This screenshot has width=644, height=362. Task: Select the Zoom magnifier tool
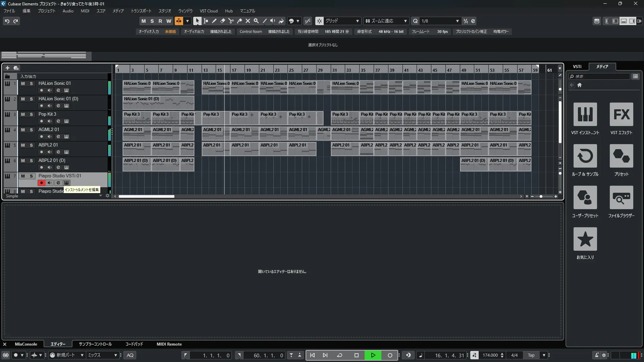(x=256, y=21)
